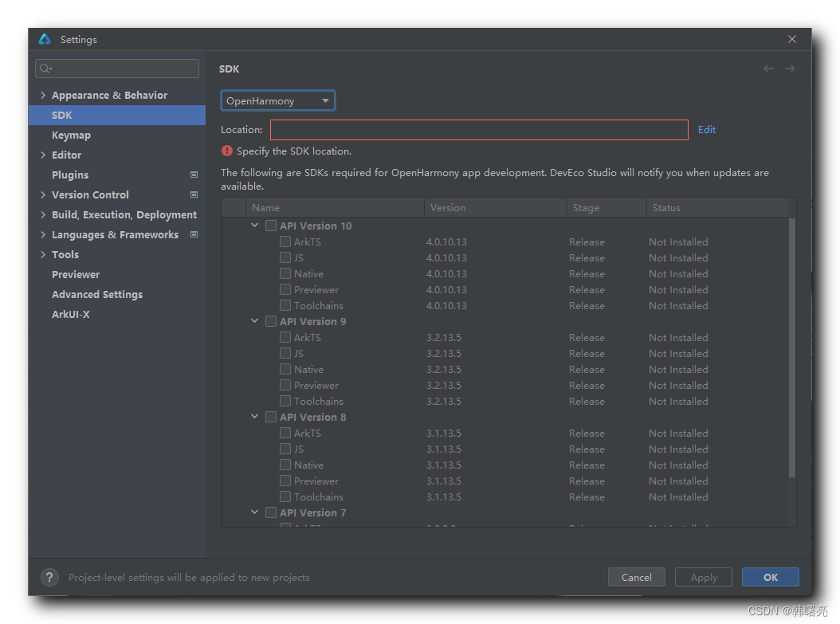Viewport: 840px width, 624px height.
Task: Enable the ArkTS checkbox under API Version 9
Action: [x=285, y=337]
